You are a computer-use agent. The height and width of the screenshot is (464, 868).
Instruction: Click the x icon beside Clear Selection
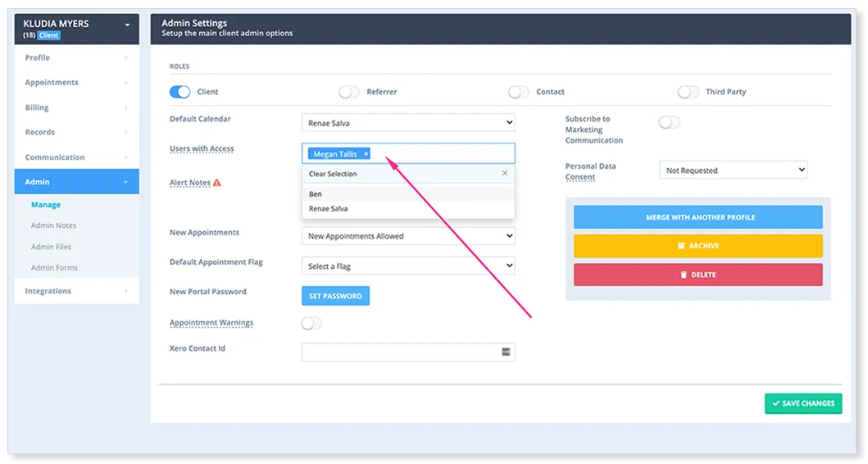pyautogui.click(x=504, y=173)
